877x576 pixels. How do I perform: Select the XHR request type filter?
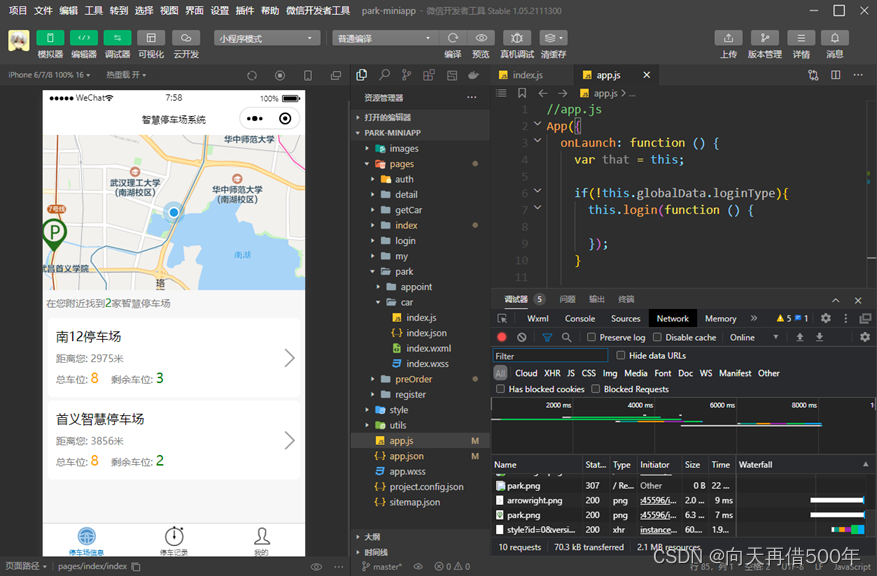(552, 373)
